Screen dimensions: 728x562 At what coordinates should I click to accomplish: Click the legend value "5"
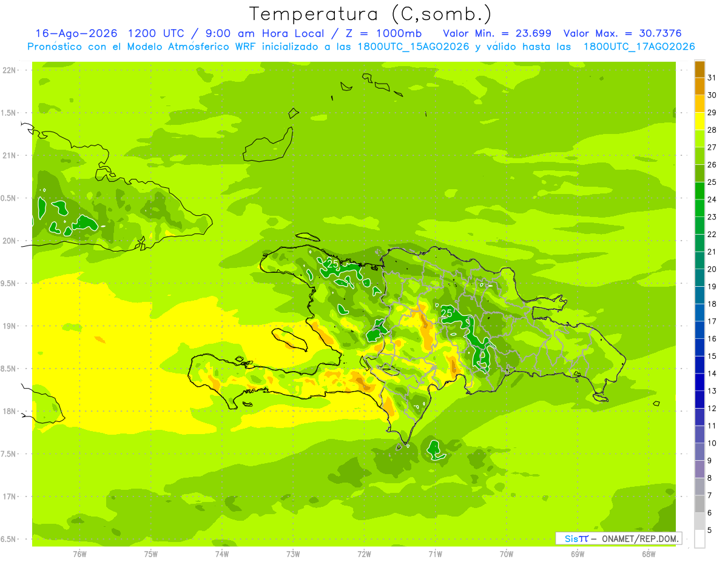[710, 530]
